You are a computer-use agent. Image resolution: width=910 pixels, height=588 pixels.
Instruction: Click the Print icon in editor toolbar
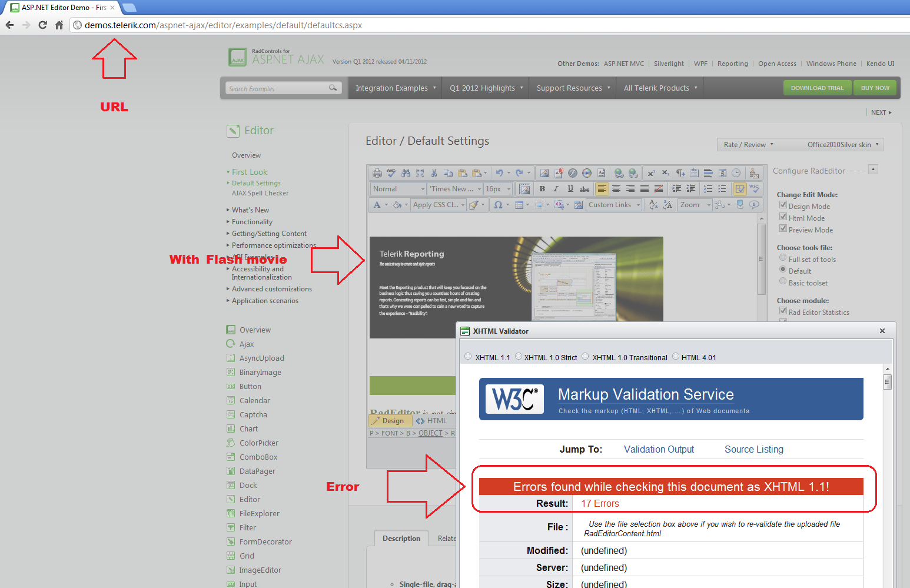click(377, 173)
